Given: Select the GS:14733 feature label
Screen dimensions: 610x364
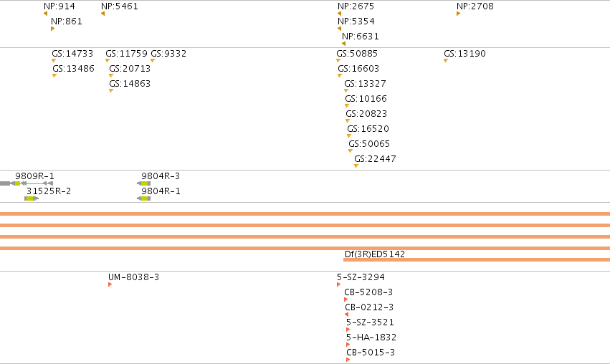Looking at the screenshot, I should tap(72, 54).
